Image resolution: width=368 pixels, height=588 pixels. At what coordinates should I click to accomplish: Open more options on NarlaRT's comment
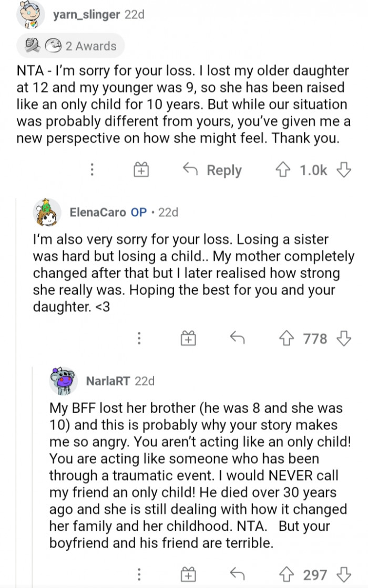click(x=139, y=575)
